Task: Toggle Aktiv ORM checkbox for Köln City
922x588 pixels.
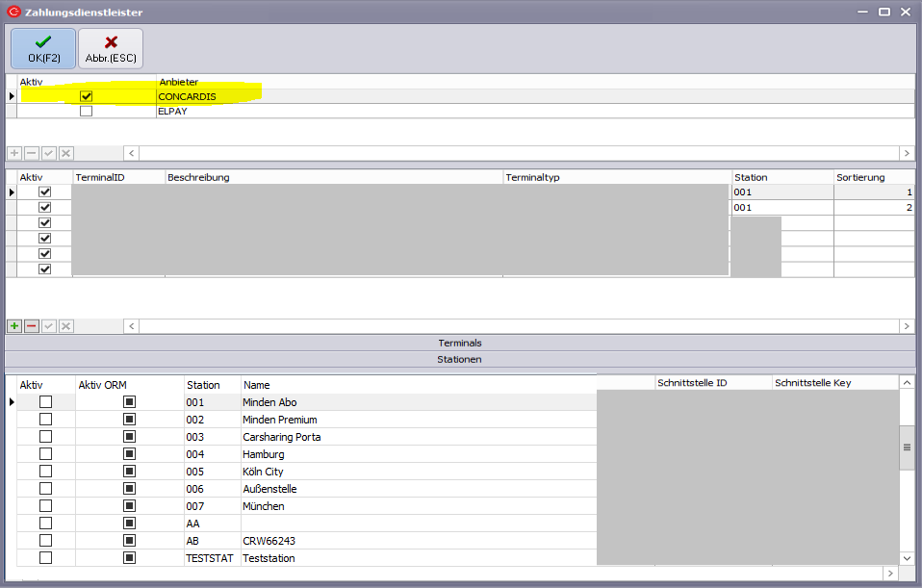Action: point(129,472)
